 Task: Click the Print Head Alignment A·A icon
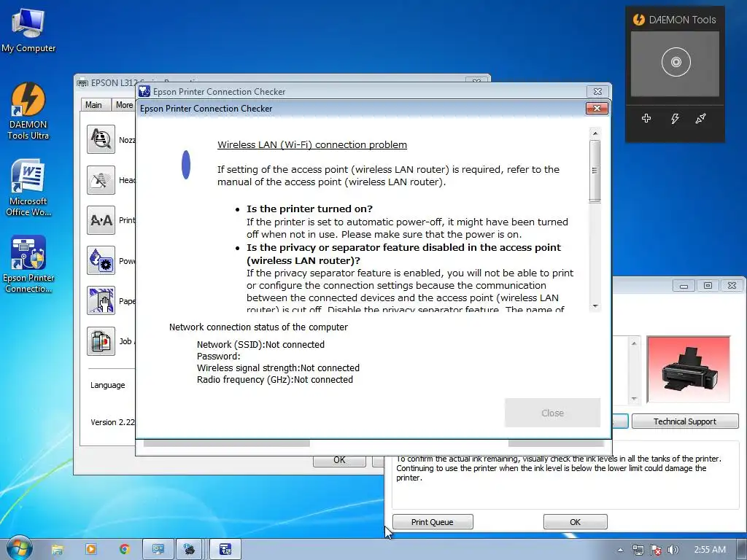101,220
